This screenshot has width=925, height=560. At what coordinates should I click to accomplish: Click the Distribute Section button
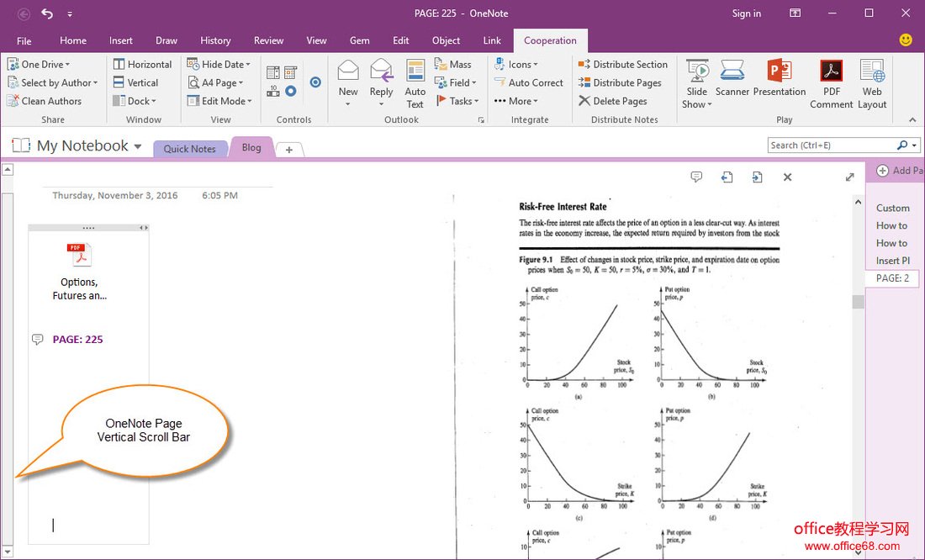[622, 64]
